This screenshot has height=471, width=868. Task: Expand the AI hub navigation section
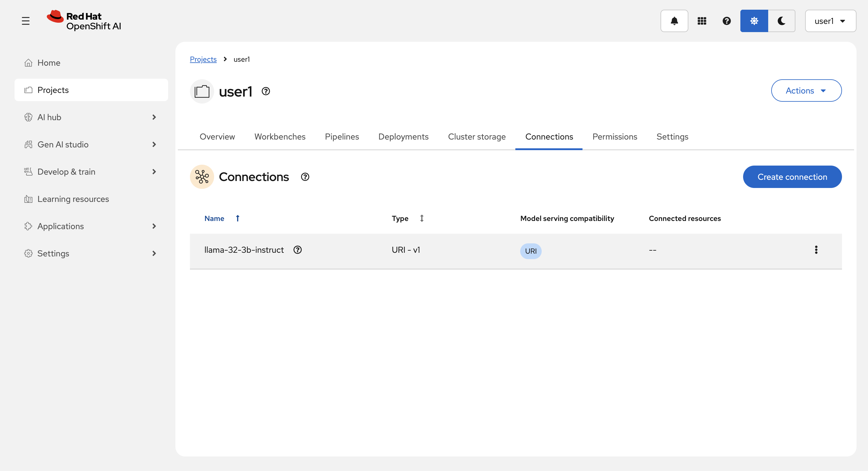tap(91, 117)
